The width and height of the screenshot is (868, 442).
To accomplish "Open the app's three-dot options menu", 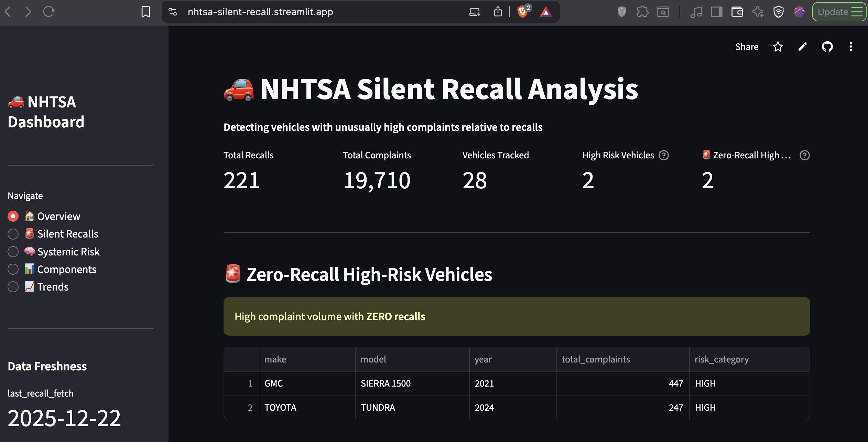I will 851,47.
